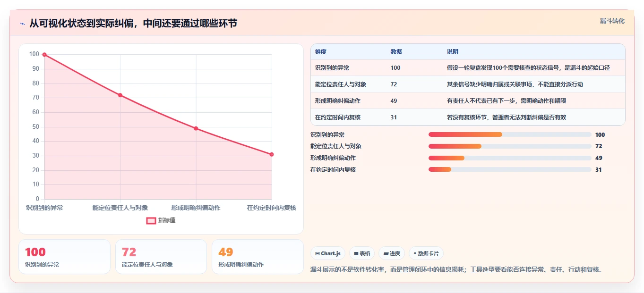This screenshot has width=644, height=293.
Task: Select table cell 在约定时间内复核
Action: pyautogui.click(x=338, y=117)
